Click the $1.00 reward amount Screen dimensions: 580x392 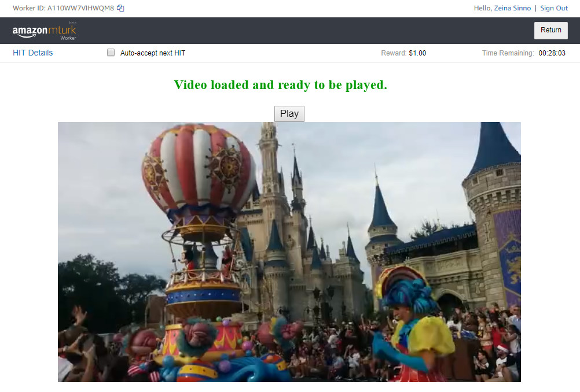417,53
